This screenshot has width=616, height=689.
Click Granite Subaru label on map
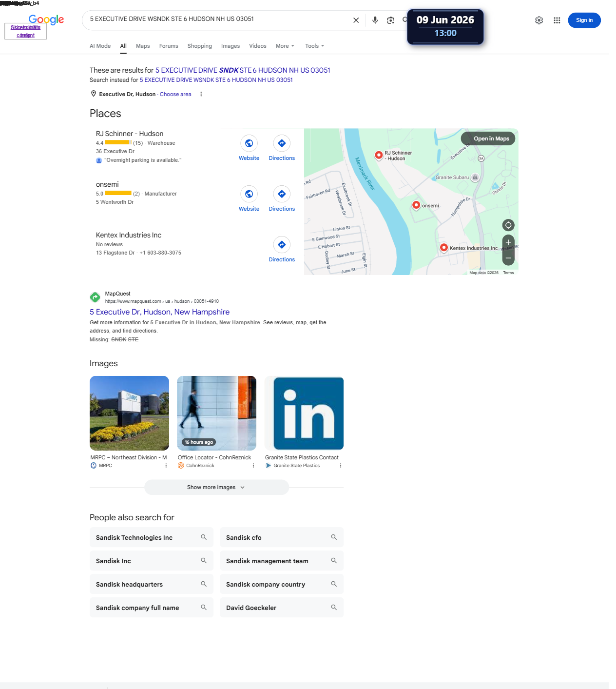click(x=452, y=177)
